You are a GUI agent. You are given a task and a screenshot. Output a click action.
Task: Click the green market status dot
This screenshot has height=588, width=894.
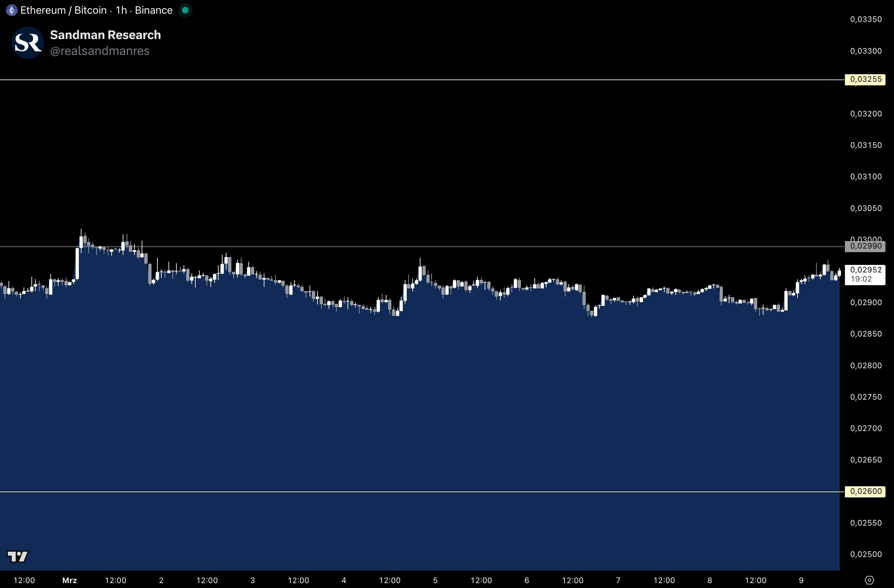[185, 10]
